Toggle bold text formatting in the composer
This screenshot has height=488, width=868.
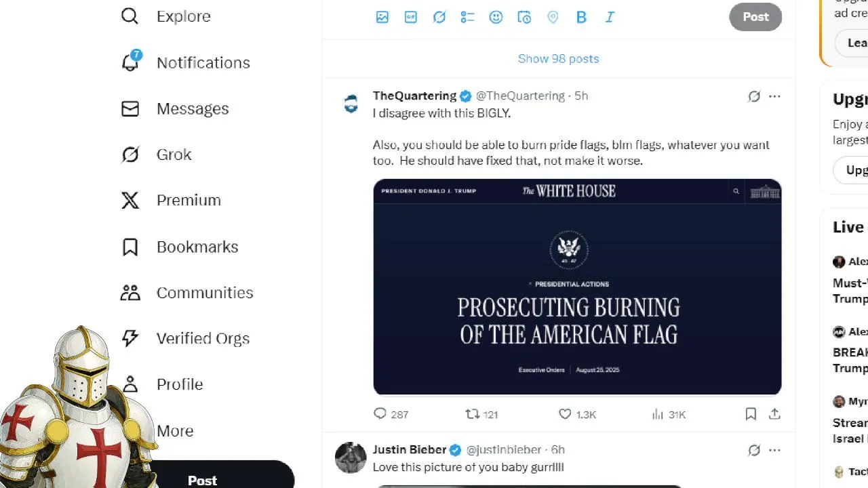point(581,18)
